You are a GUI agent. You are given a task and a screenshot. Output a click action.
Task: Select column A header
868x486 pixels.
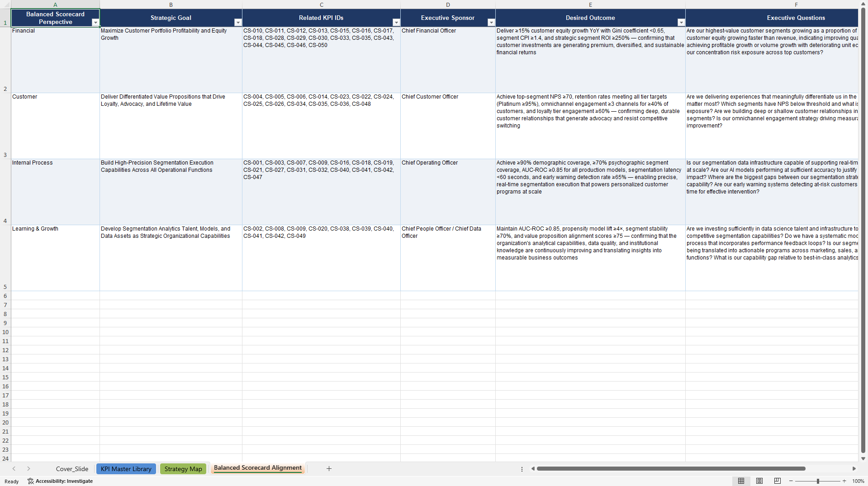point(55,5)
